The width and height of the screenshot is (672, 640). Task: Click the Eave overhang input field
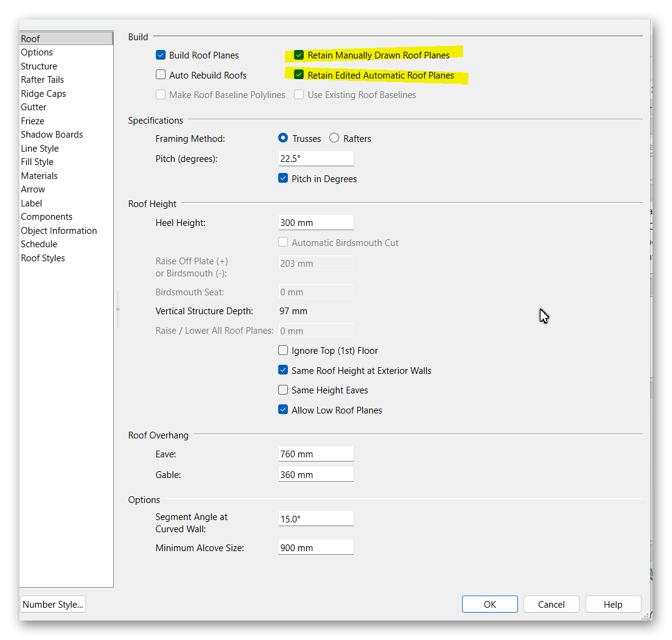(x=315, y=454)
